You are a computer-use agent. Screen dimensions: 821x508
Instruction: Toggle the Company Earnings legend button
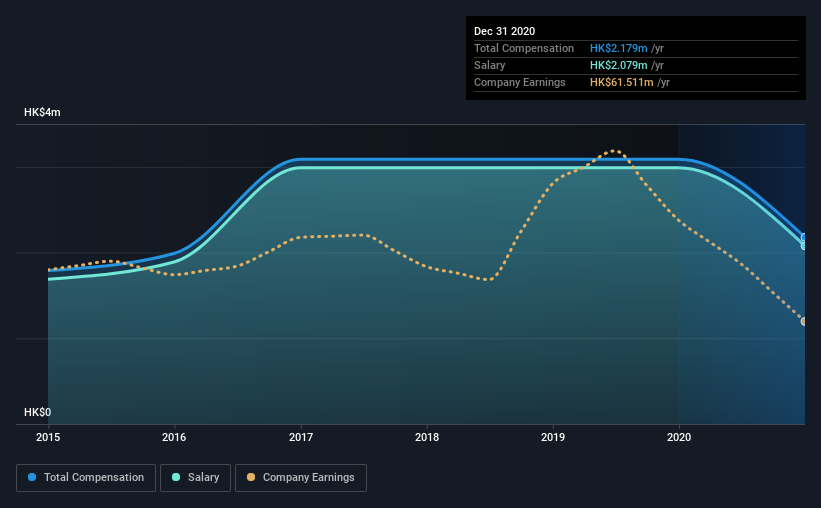pos(301,478)
